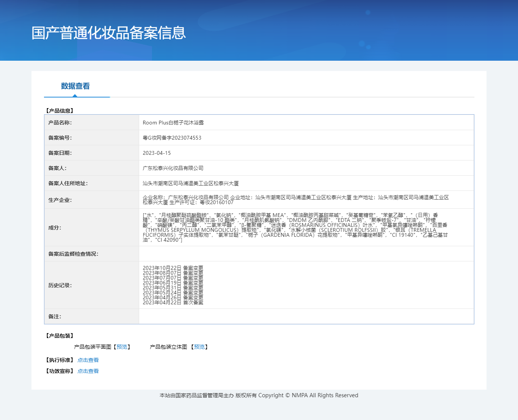This screenshot has height=420, width=518.
Task: Select 备案人 value 广东松泰兴化妆品有限公司
Action: (173, 168)
